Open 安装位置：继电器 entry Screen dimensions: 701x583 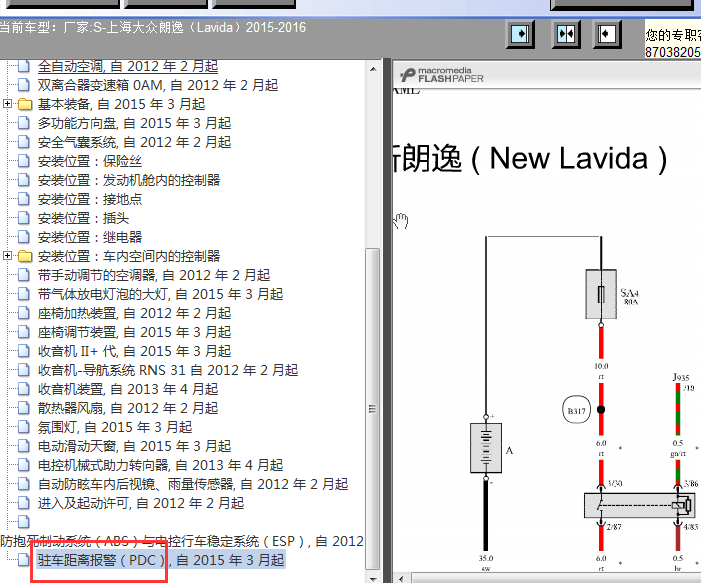[x=89, y=237]
